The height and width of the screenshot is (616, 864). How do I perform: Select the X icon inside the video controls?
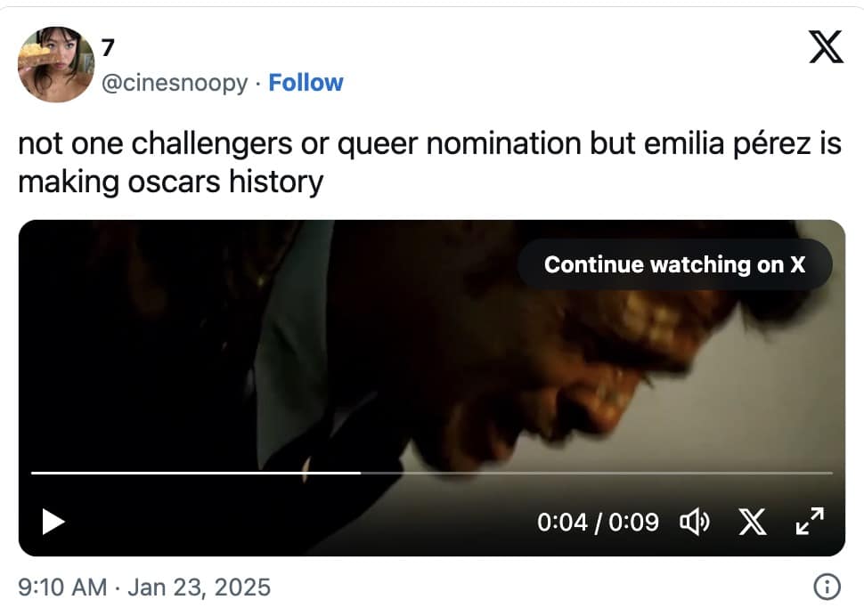point(753,523)
